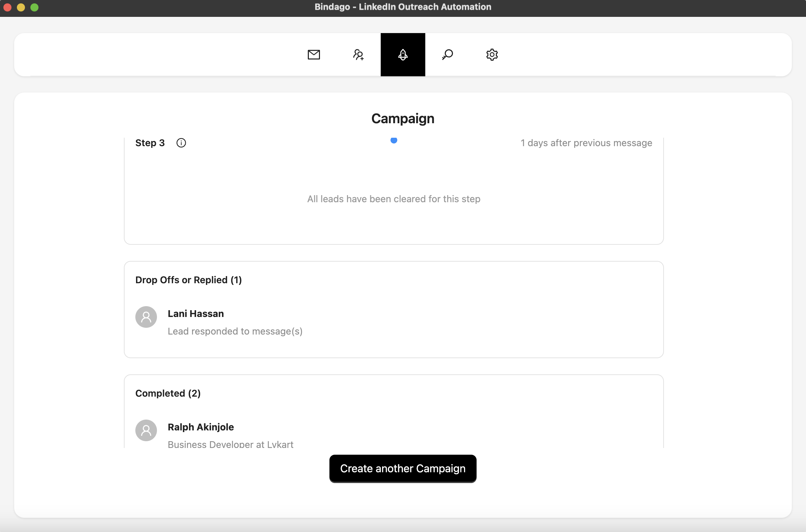Open Lani Hassan lead name
This screenshot has width=806, height=532.
click(196, 314)
